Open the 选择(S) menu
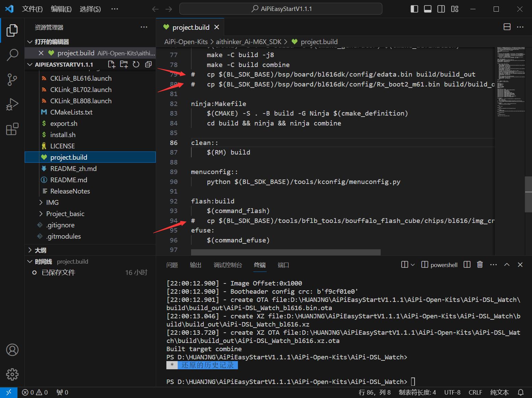532x398 pixels. coord(90,9)
